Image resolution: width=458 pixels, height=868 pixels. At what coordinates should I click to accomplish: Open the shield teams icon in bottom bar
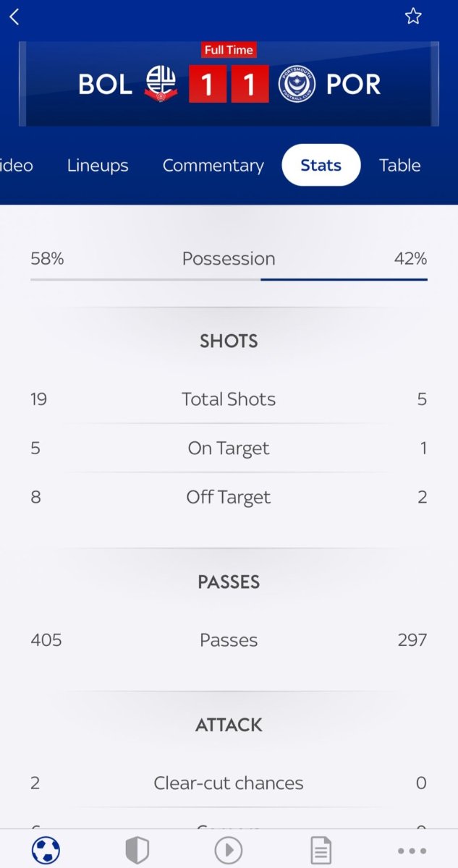[137, 850]
